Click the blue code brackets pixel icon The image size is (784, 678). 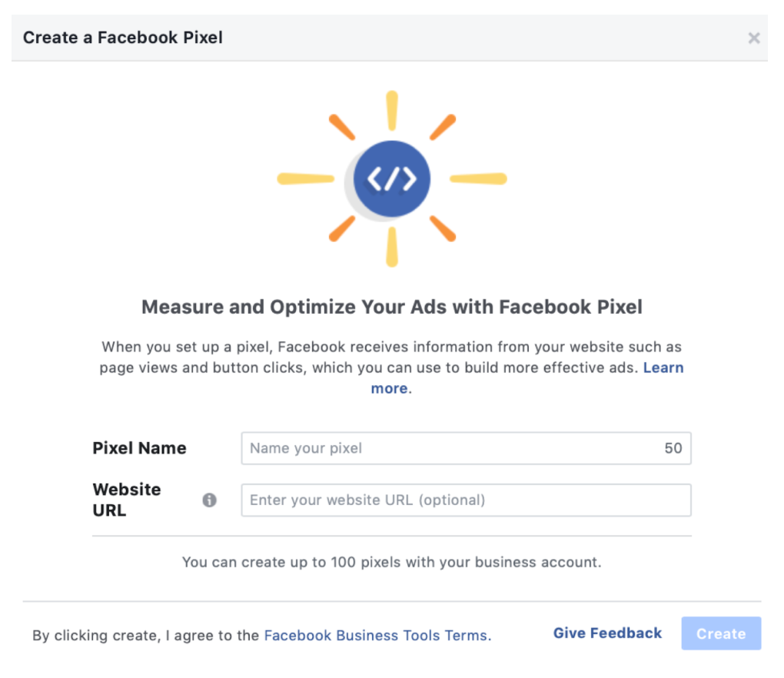point(392,179)
